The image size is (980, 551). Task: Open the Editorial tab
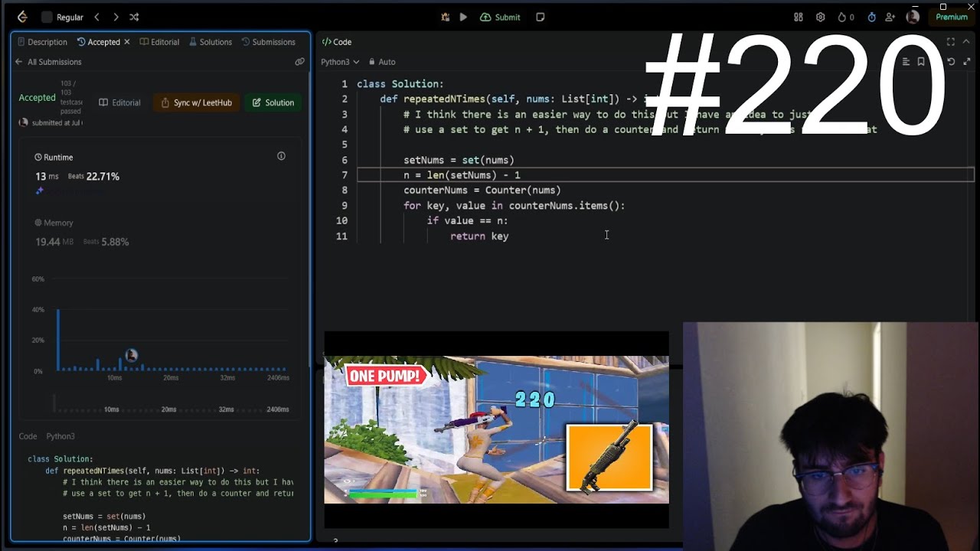159,42
